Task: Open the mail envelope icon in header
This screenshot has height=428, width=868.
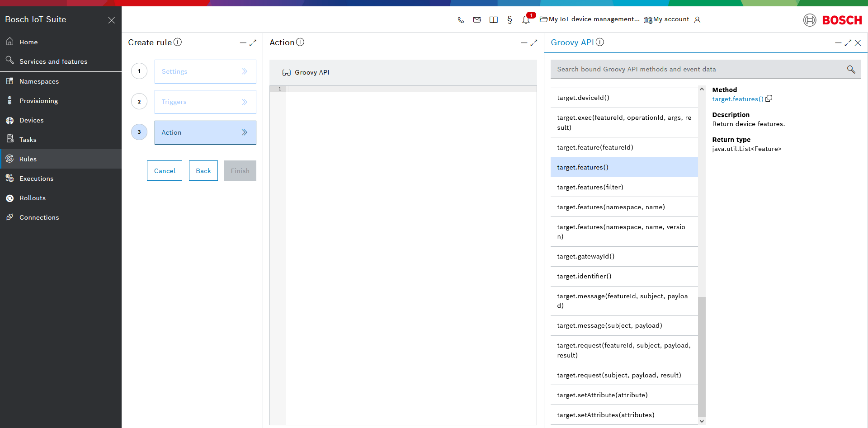Action: click(477, 20)
